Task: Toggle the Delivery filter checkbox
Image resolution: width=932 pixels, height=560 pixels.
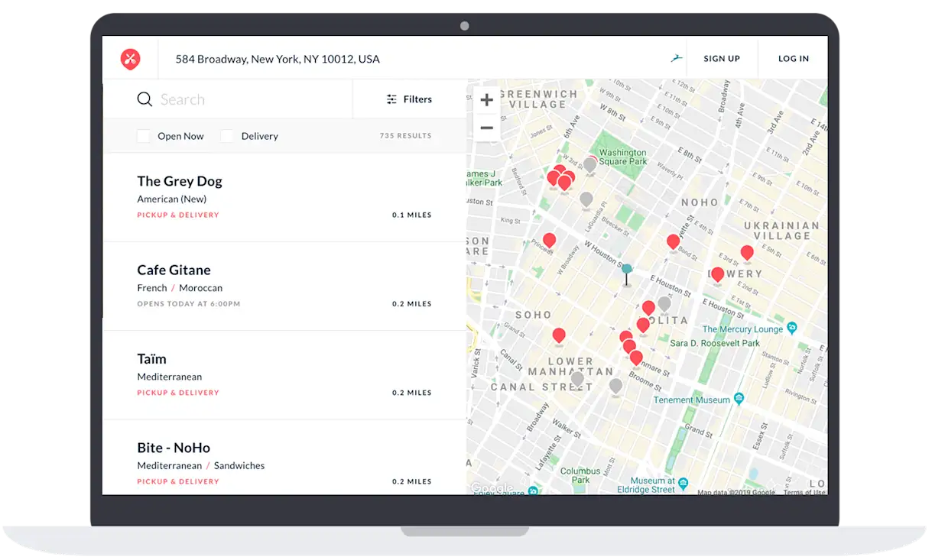Action: (x=227, y=135)
